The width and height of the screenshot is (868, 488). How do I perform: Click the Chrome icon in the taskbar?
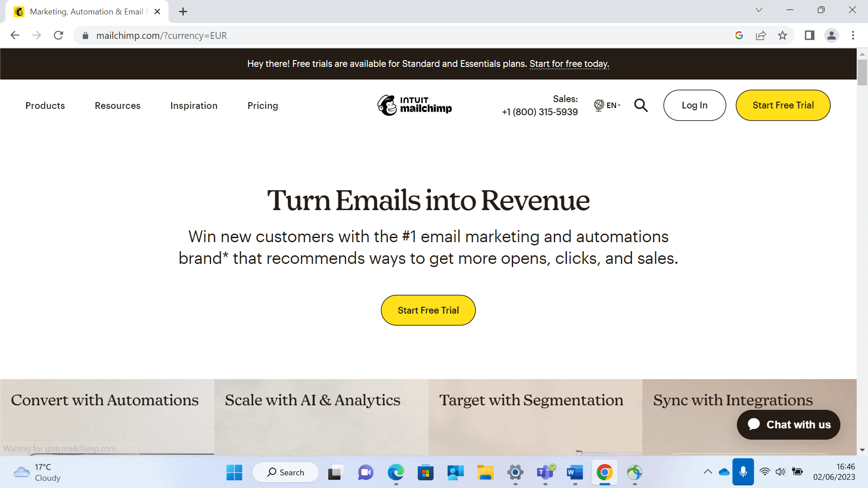604,473
